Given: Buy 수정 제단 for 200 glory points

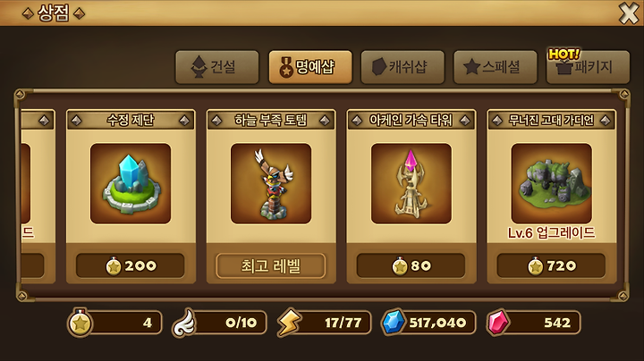Looking at the screenshot, I should coord(131,265).
